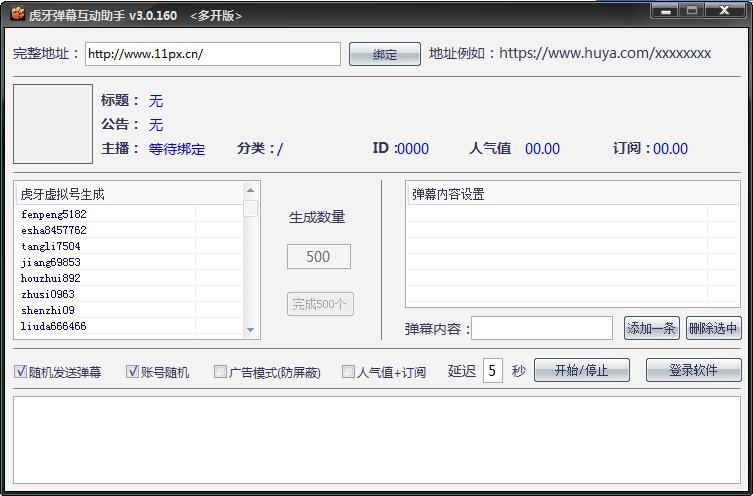Click the 弹幕内容设置 column header

point(573,194)
